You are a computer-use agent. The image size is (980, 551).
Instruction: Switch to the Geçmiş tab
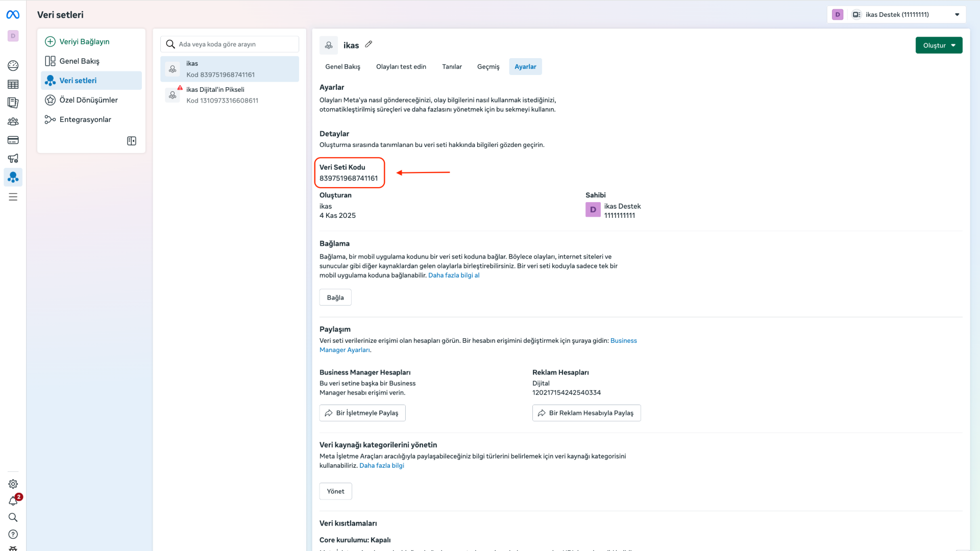pyautogui.click(x=488, y=67)
